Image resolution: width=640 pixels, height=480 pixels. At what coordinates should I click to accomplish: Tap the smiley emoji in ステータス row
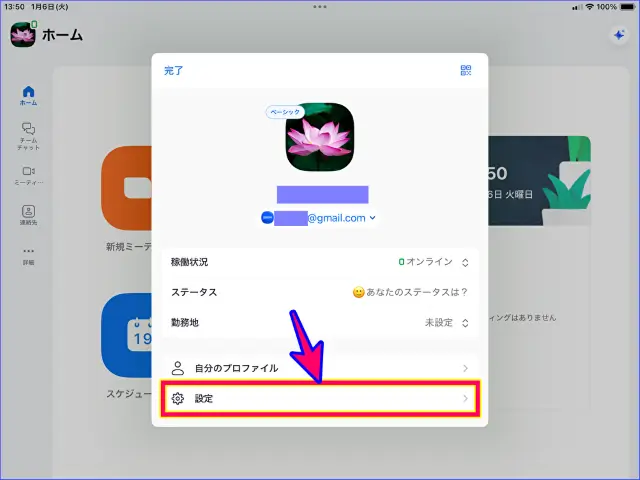point(358,292)
